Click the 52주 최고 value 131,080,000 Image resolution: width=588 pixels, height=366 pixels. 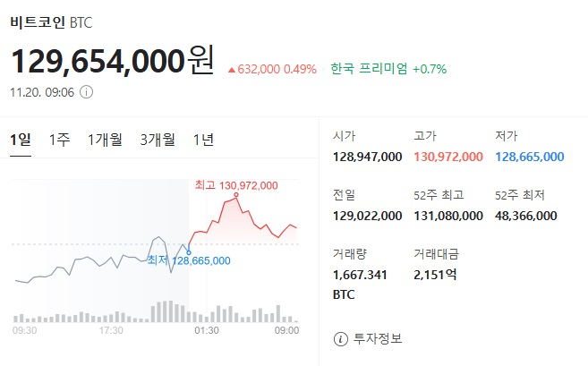pyautogui.click(x=448, y=216)
